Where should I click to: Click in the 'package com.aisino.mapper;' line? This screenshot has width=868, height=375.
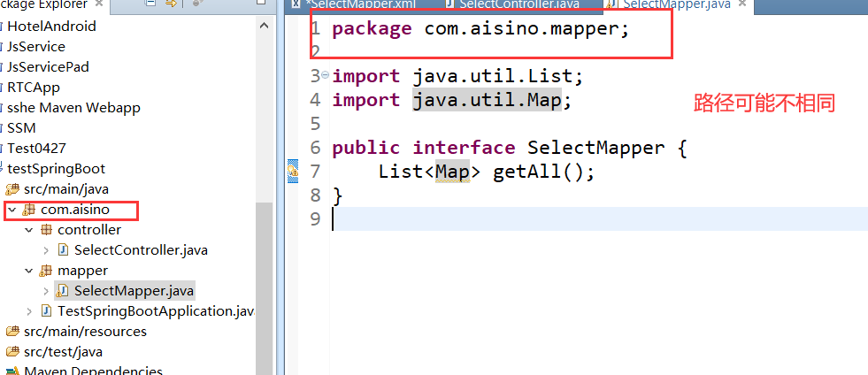[x=481, y=28]
